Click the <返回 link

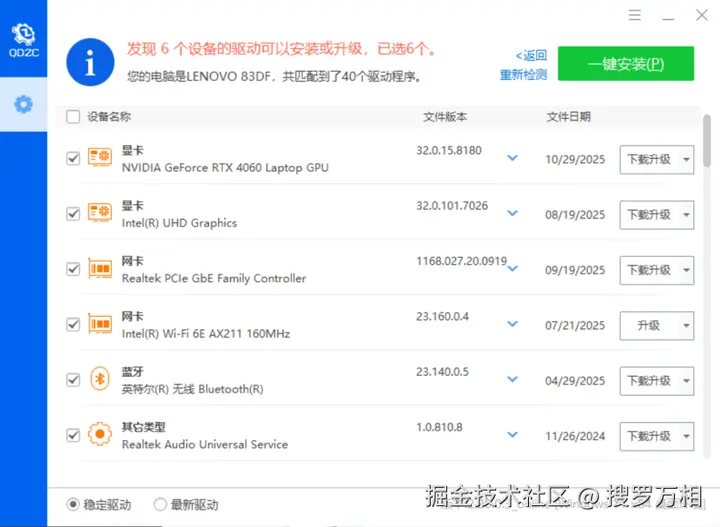pyautogui.click(x=531, y=56)
